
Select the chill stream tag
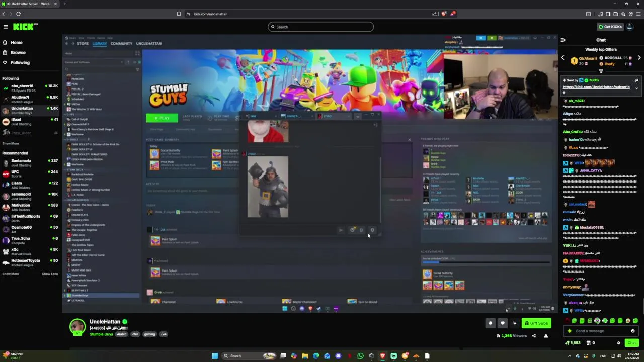click(x=135, y=334)
